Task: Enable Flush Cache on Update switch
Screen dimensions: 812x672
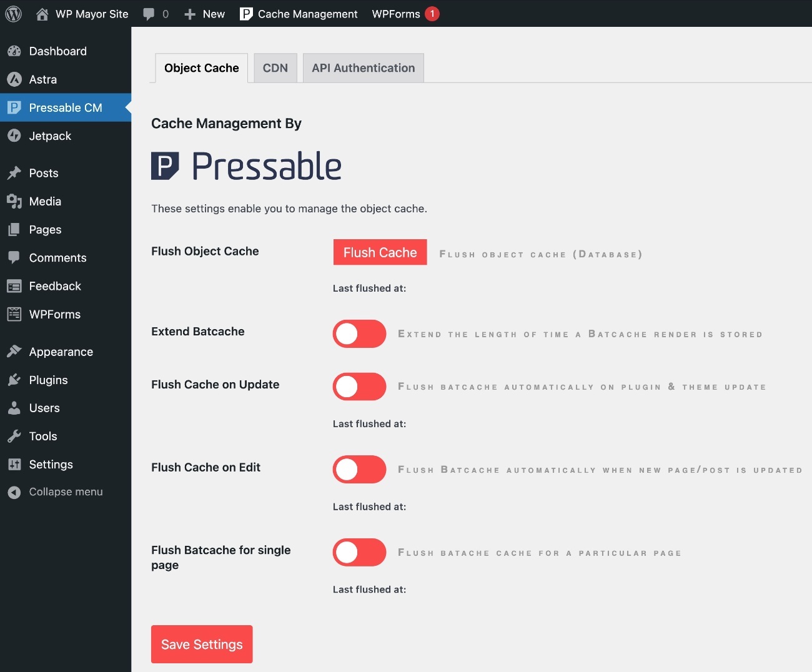Action: click(359, 387)
